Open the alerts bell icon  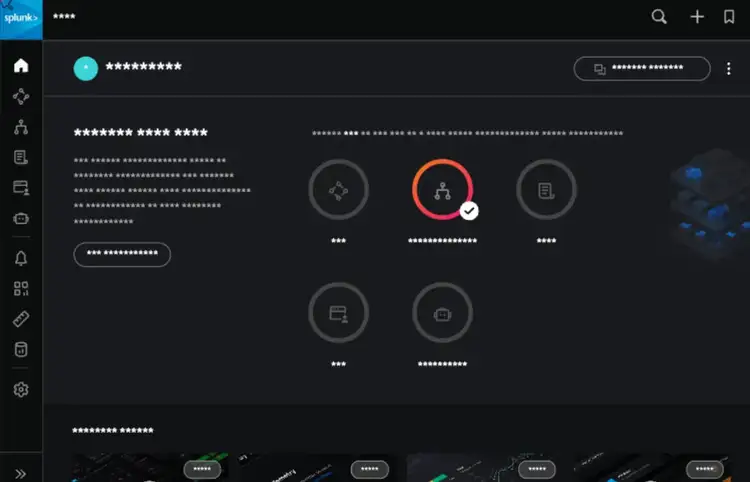(x=21, y=258)
